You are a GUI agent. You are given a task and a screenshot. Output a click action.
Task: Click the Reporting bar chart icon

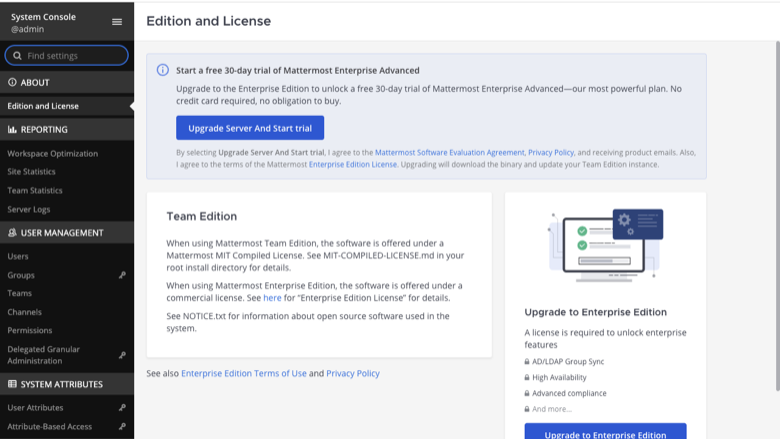(12, 129)
